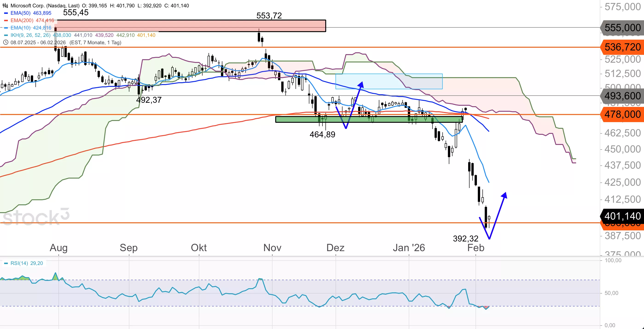The image size is (644, 329).
Task: Open the 08.07.2025 - 06.02.2026 date range
Action: pyautogui.click(x=38, y=43)
